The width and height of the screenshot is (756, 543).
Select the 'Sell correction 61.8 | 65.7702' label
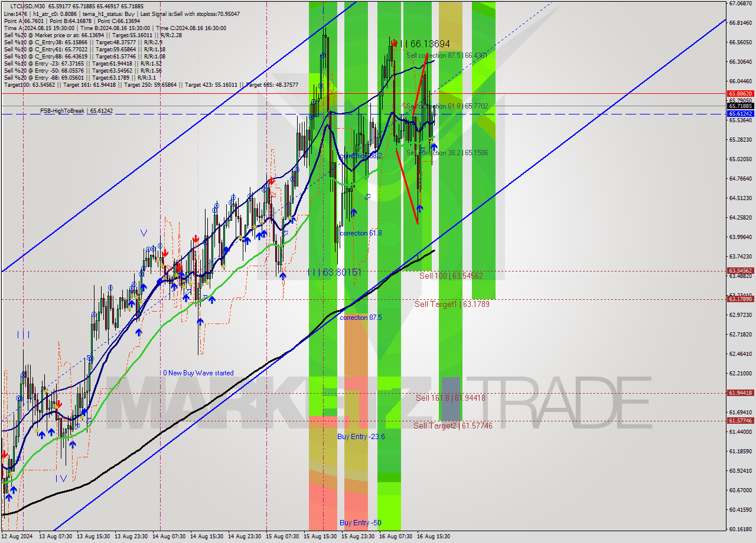pyautogui.click(x=447, y=106)
